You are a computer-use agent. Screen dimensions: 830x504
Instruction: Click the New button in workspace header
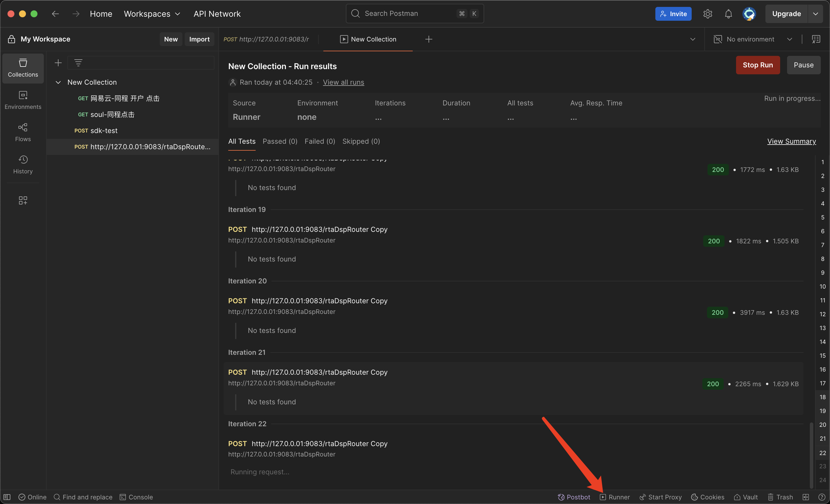coord(171,39)
